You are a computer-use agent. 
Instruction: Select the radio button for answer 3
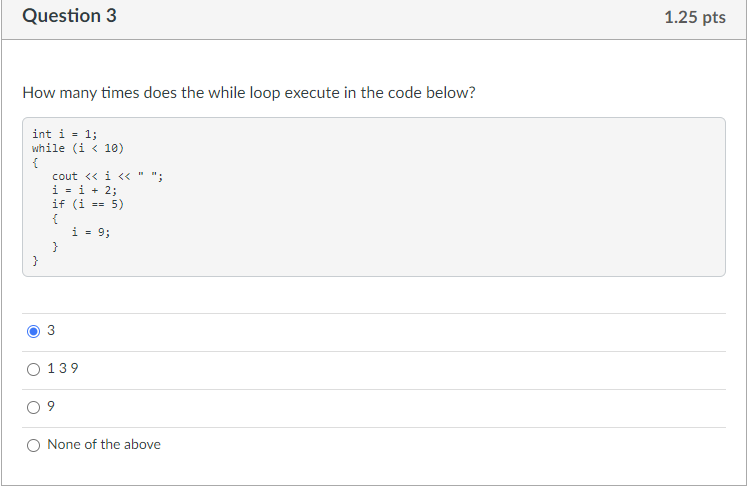point(34,331)
